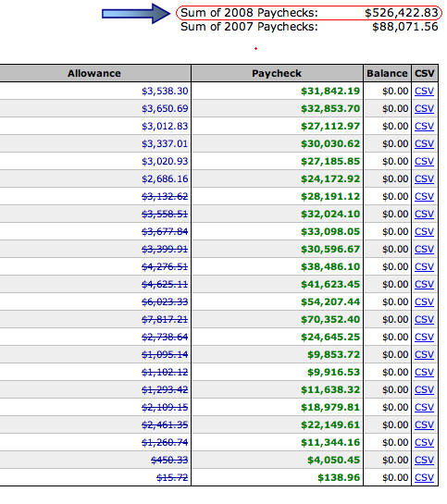447x504 pixels.
Task: Open CSV link for the $138.96 paycheck
Action: [424, 477]
